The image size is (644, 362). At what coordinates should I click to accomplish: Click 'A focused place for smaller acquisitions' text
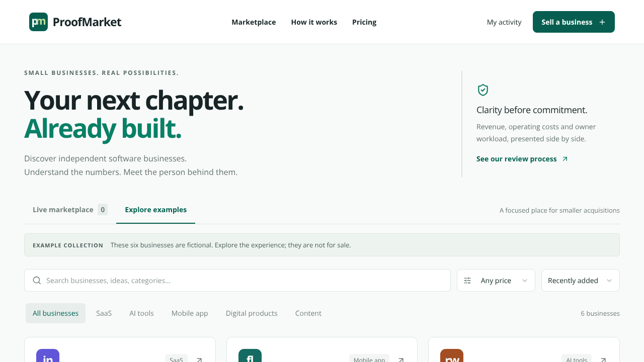[559, 210]
